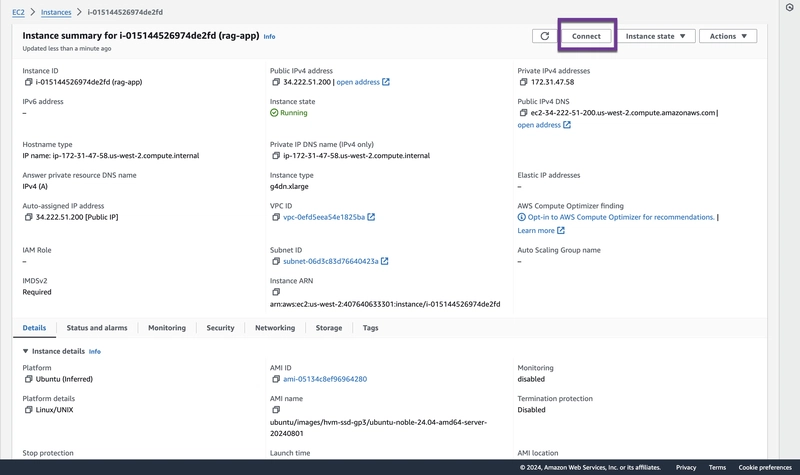
Task: Click the Learn more link
Action: pos(536,231)
